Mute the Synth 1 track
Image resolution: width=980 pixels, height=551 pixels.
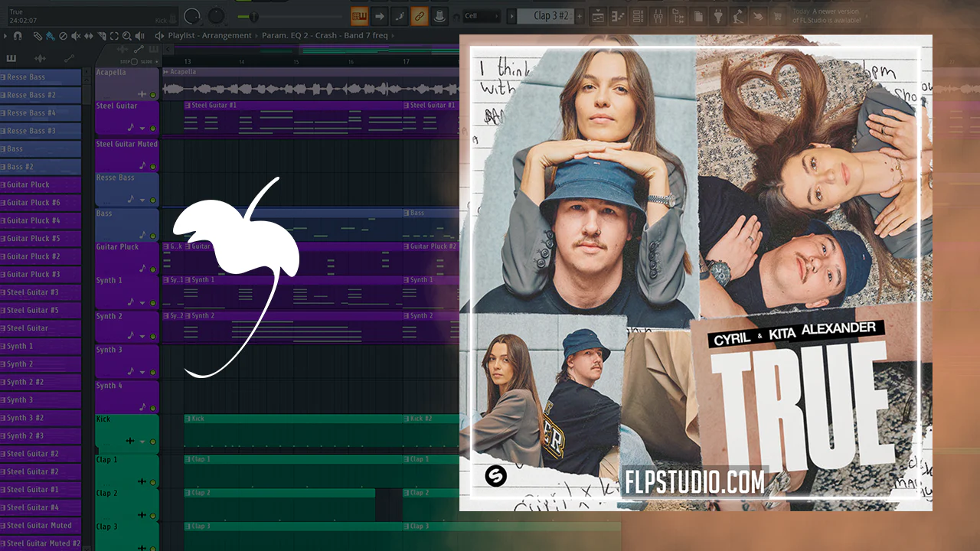(x=153, y=303)
